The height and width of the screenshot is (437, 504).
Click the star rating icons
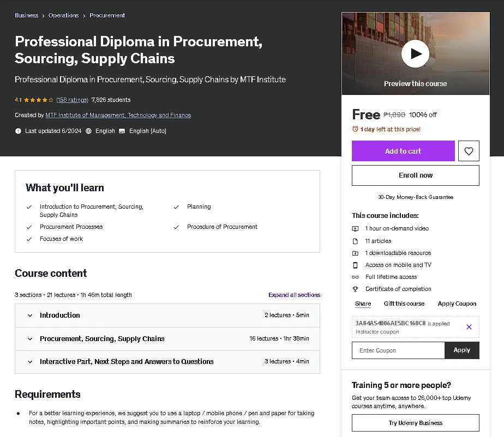click(x=39, y=100)
